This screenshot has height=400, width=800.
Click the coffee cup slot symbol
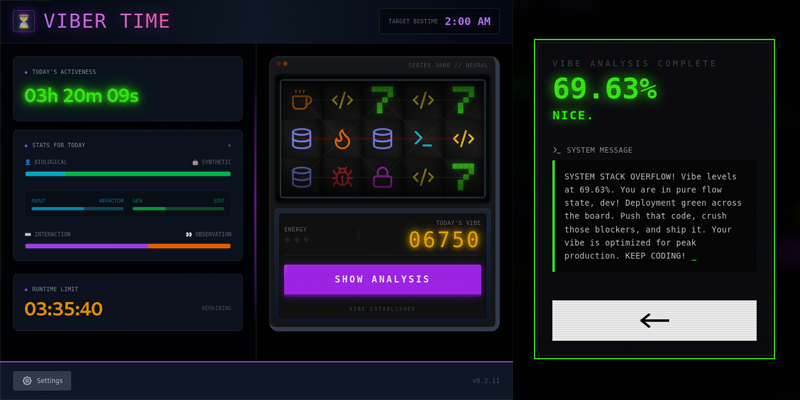[x=300, y=99]
